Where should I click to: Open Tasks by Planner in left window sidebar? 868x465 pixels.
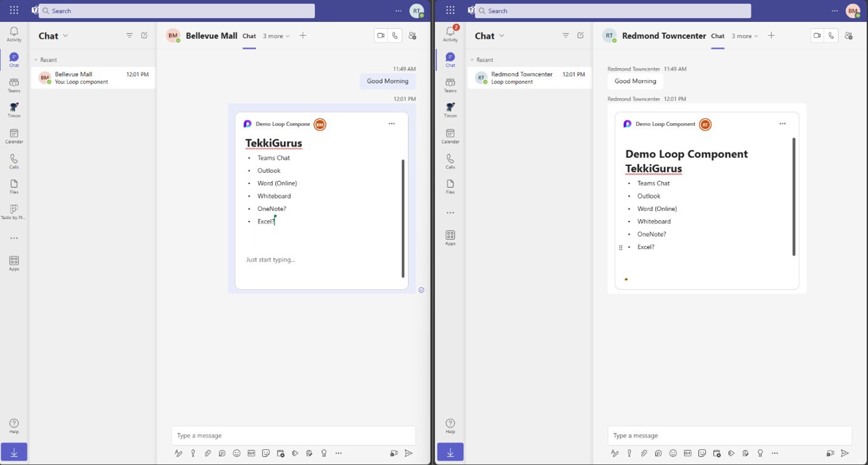pos(14,212)
